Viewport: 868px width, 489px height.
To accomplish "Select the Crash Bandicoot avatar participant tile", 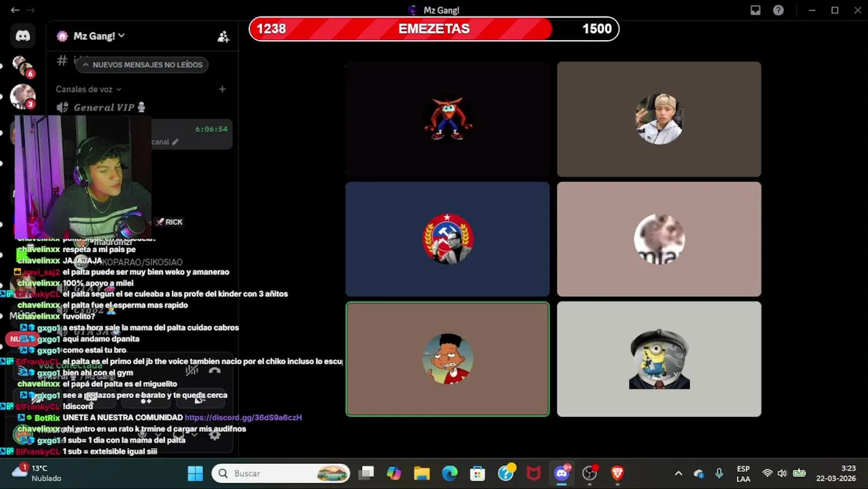I will pyautogui.click(x=448, y=119).
